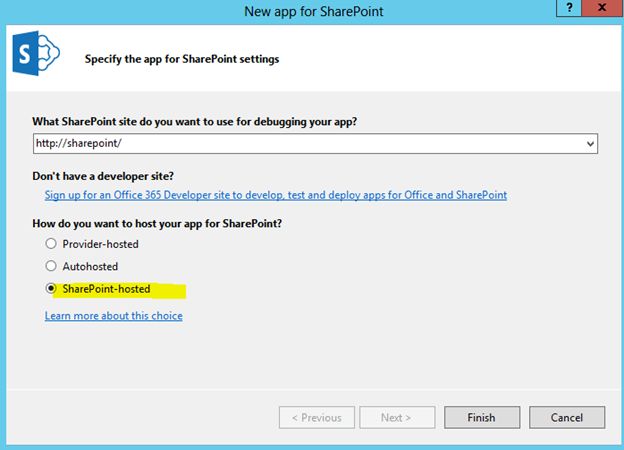Image resolution: width=624 pixels, height=450 pixels.
Task: Open the Learn more about this choice link
Action: pos(113,316)
